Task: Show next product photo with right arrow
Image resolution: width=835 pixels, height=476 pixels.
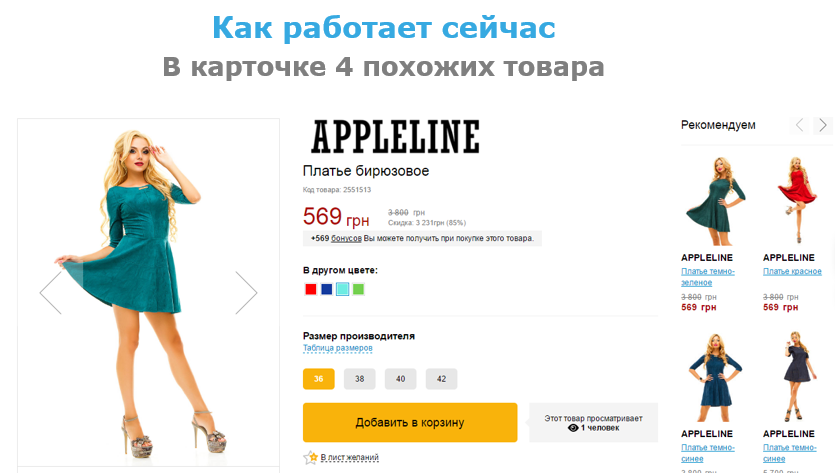Action: pyautogui.click(x=247, y=292)
